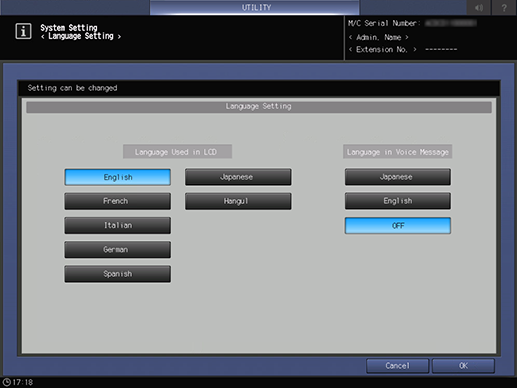Select Japanese as LCD language
The image size is (517, 388).
(x=238, y=177)
